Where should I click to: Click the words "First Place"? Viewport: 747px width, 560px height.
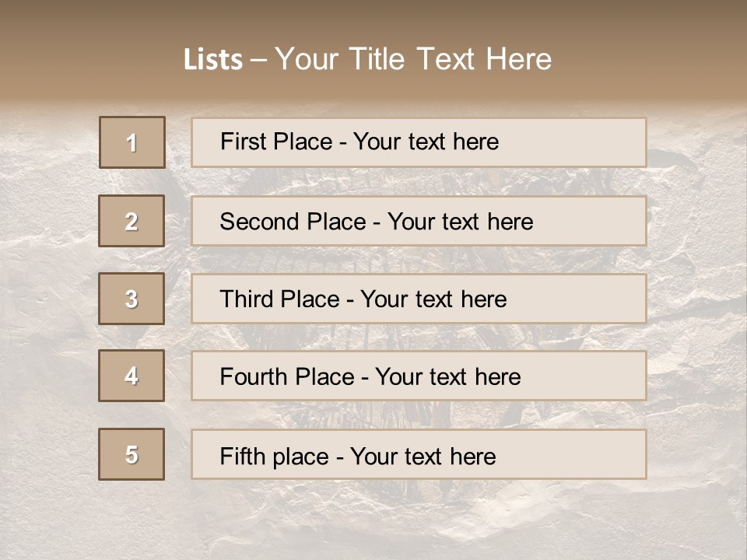pyautogui.click(x=276, y=142)
